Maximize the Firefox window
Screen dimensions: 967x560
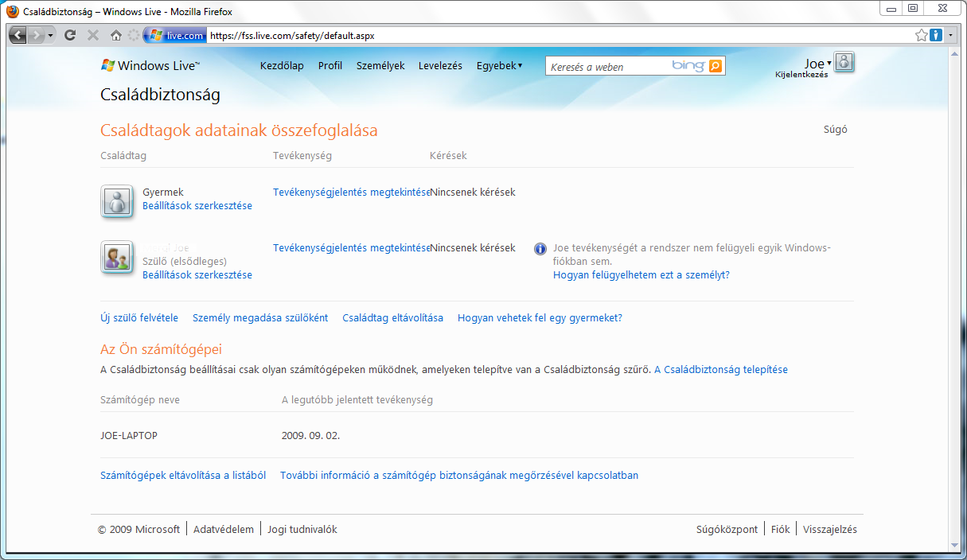tap(913, 8)
